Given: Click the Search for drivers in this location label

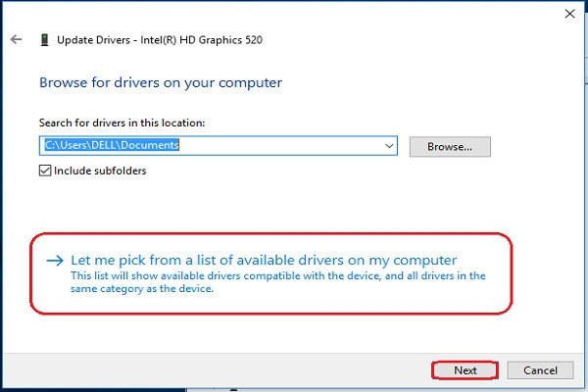Looking at the screenshot, I should pos(122,123).
